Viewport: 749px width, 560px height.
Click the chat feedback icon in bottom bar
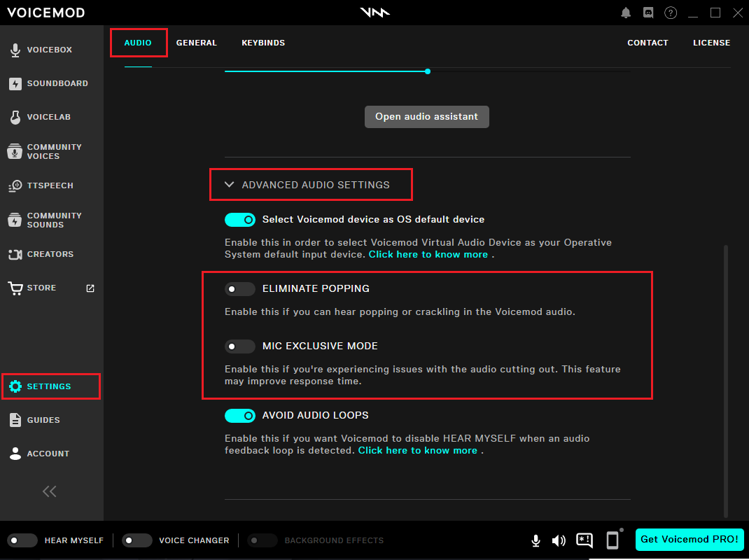(584, 540)
